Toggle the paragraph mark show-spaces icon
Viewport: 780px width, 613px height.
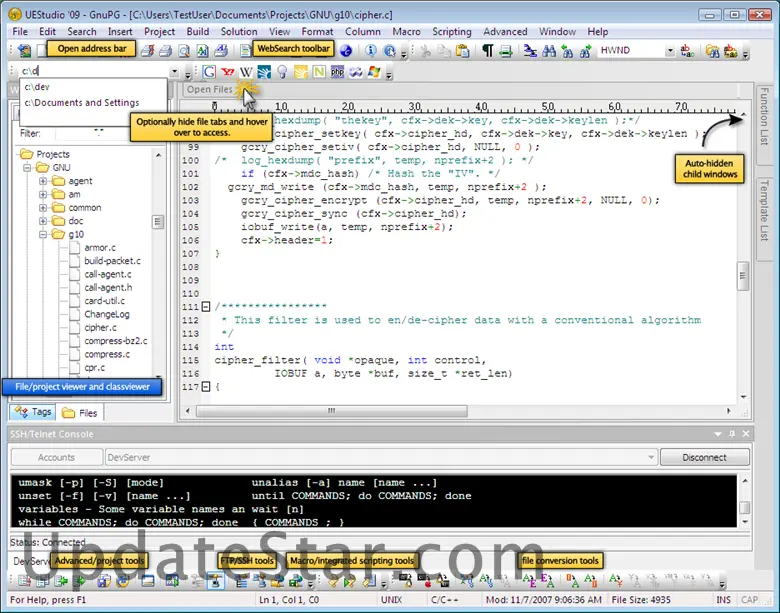(x=488, y=50)
